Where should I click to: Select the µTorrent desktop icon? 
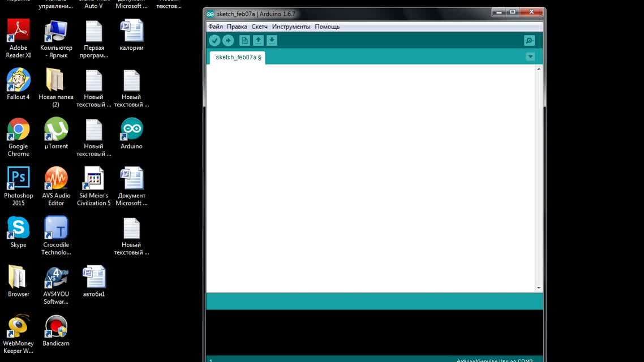point(56,133)
